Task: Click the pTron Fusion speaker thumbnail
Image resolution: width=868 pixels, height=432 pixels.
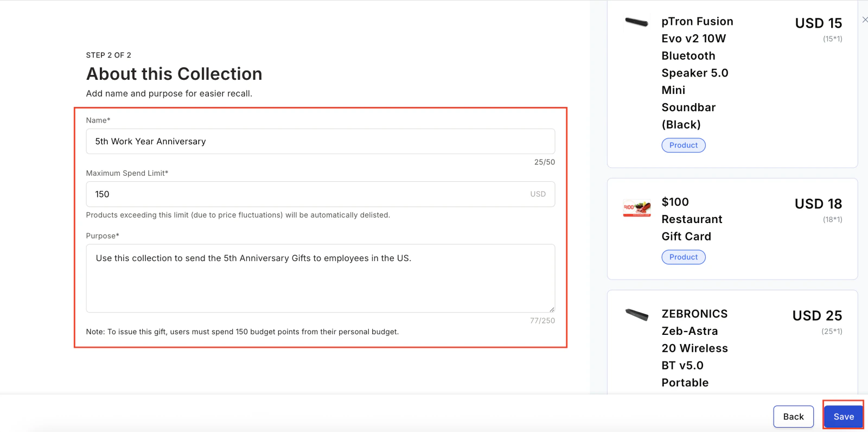Action: tap(636, 22)
